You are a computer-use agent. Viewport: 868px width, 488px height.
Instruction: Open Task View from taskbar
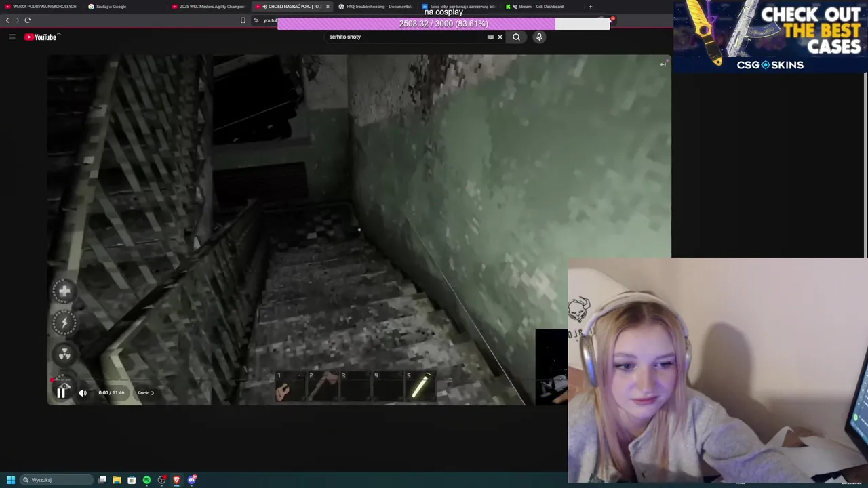coord(102,480)
